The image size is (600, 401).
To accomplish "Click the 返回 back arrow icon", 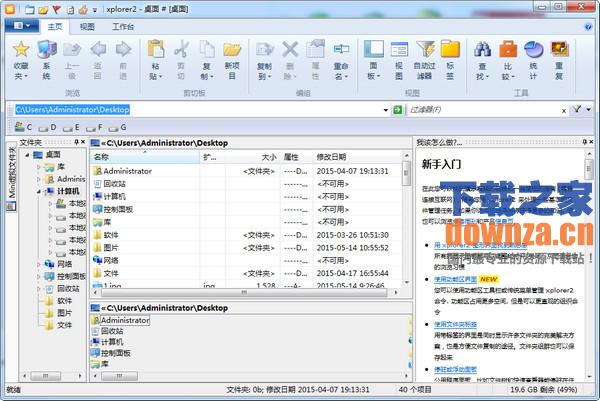I will tap(98, 50).
